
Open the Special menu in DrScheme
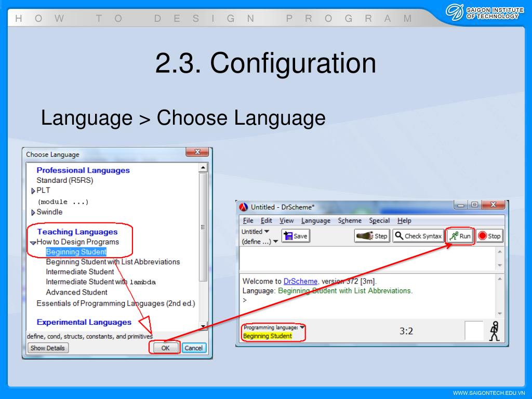[x=379, y=220]
